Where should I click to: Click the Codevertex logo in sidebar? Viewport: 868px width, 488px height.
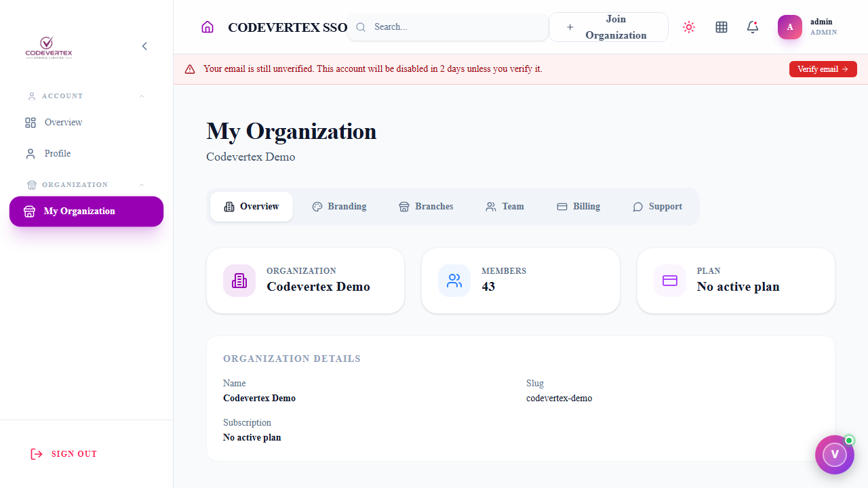click(49, 47)
